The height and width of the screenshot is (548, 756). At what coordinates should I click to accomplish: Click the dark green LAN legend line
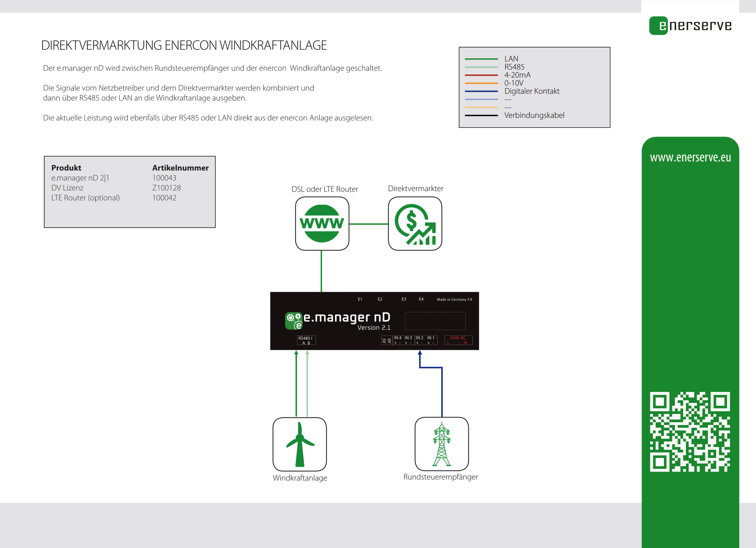[481, 59]
